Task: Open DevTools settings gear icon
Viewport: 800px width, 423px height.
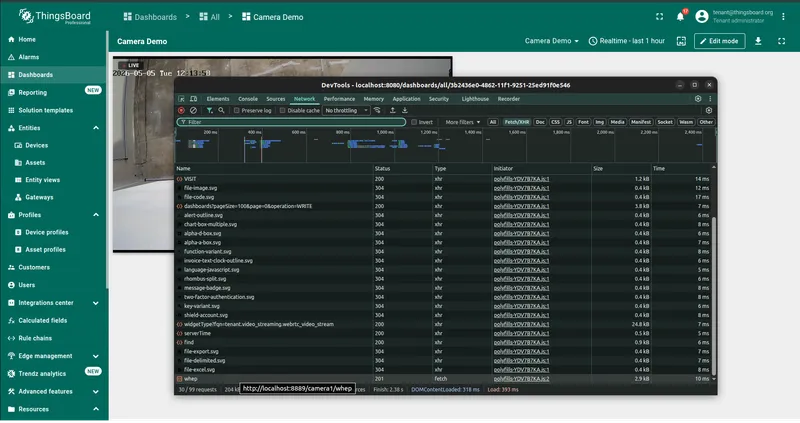Action: (x=698, y=99)
